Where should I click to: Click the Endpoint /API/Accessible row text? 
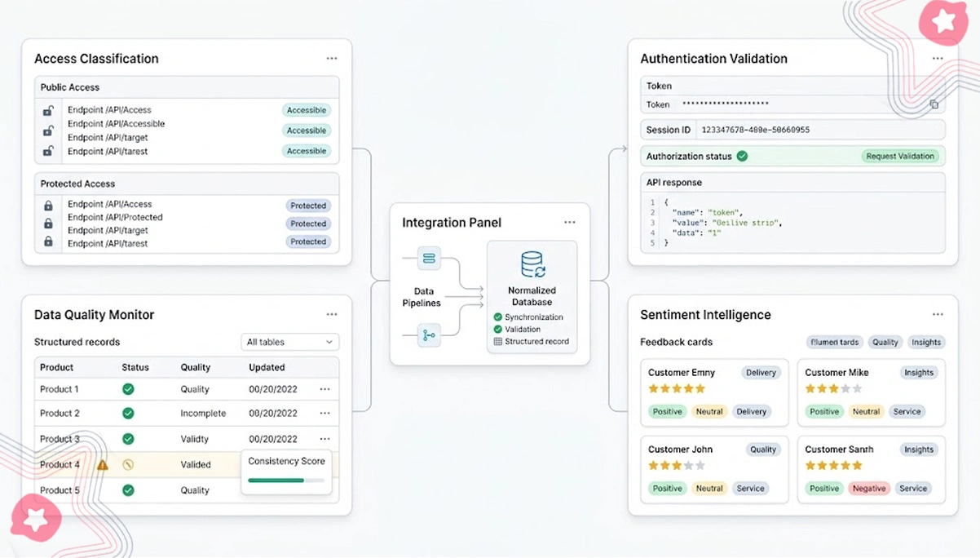tap(116, 124)
